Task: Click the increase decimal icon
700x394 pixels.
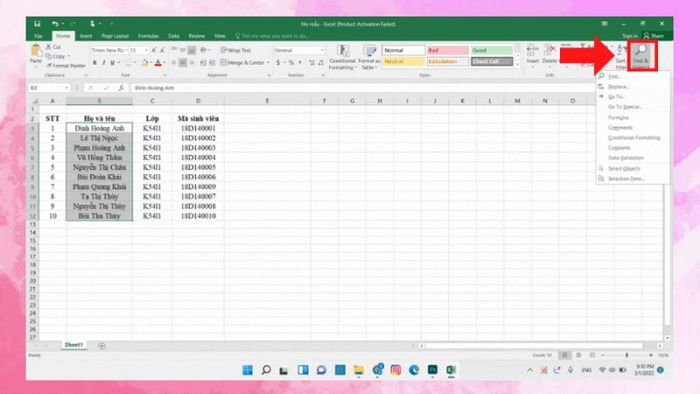Action: pyautogui.click(x=312, y=63)
